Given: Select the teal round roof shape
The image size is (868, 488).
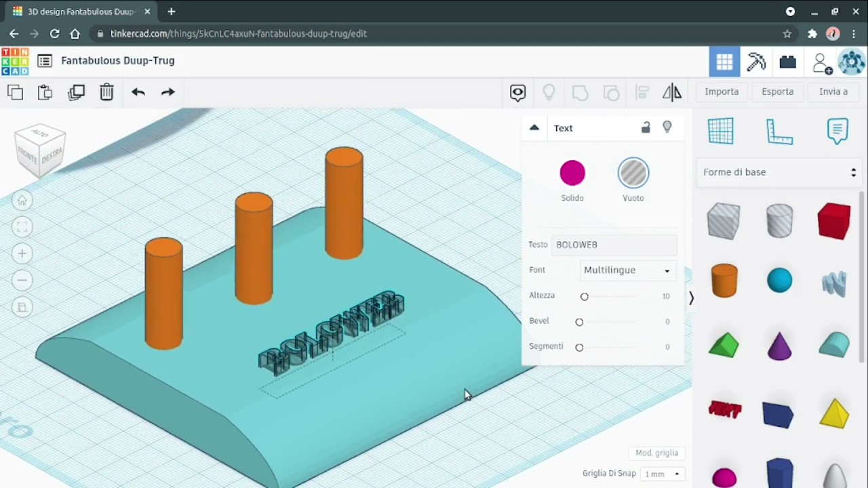Looking at the screenshot, I should tap(834, 345).
